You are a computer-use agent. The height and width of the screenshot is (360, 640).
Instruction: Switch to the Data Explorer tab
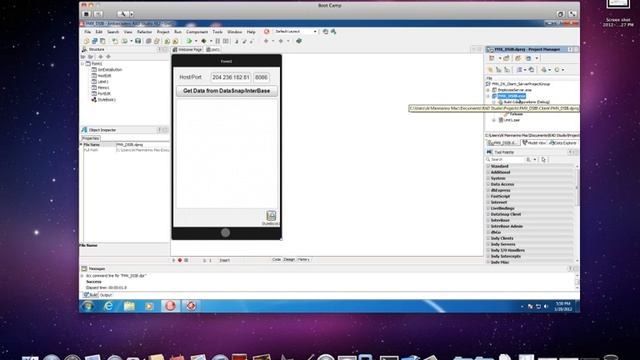point(562,143)
